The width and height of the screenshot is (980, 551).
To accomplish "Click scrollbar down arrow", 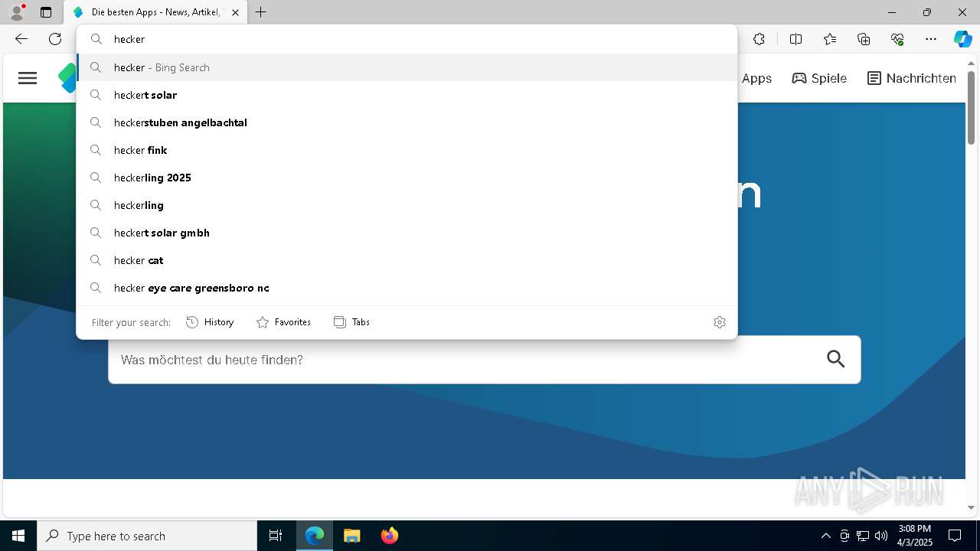I will pyautogui.click(x=971, y=507).
